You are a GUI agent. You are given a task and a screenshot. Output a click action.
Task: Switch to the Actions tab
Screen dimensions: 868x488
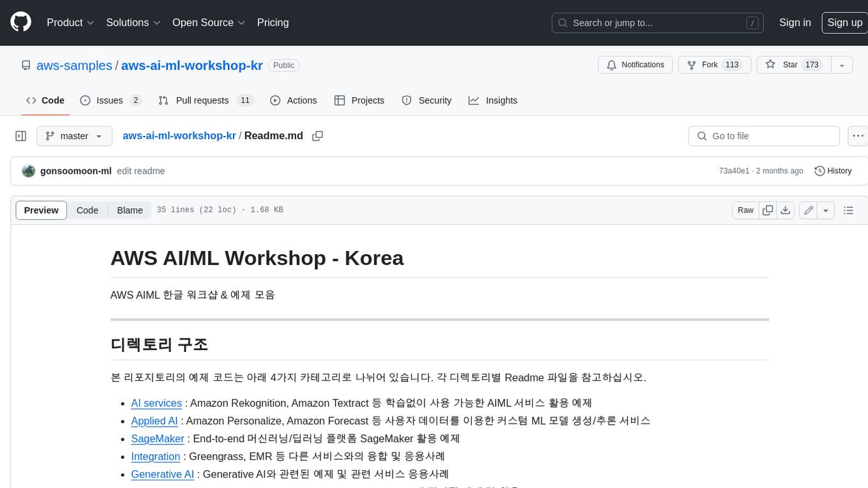click(294, 100)
